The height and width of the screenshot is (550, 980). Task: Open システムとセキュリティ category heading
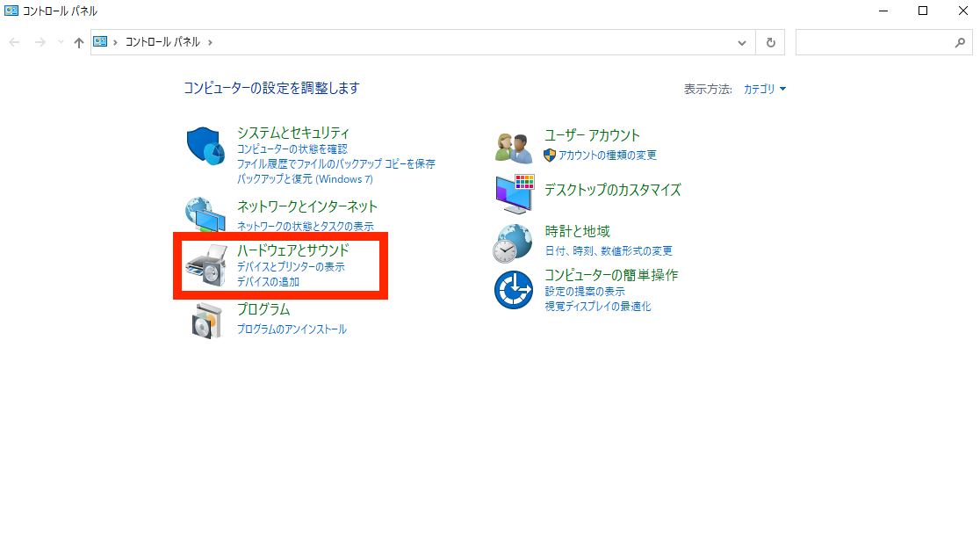tap(293, 133)
